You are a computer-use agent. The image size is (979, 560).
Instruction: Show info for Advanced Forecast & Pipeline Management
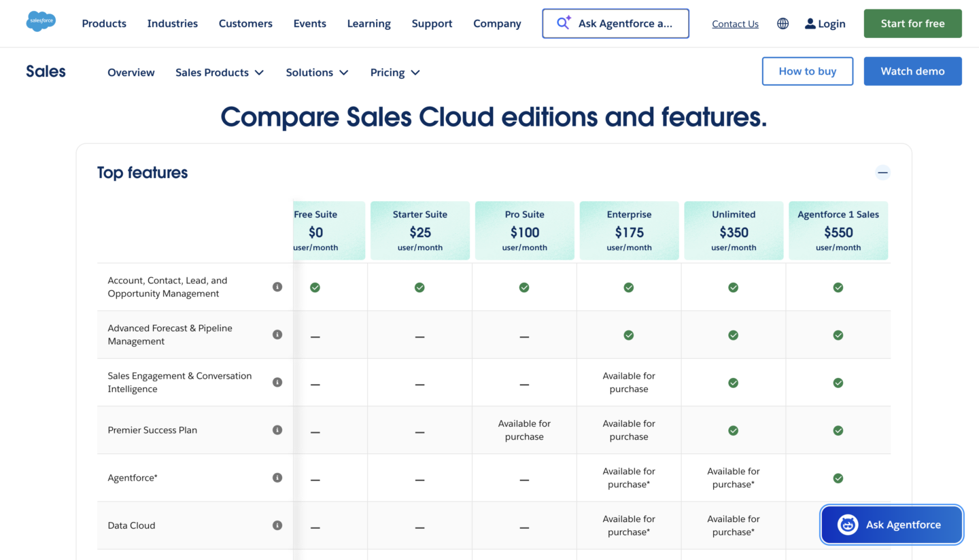[x=277, y=334]
